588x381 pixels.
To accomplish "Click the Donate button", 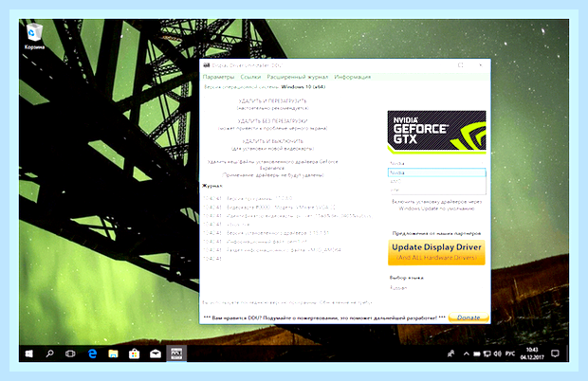I will coord(469,317).
